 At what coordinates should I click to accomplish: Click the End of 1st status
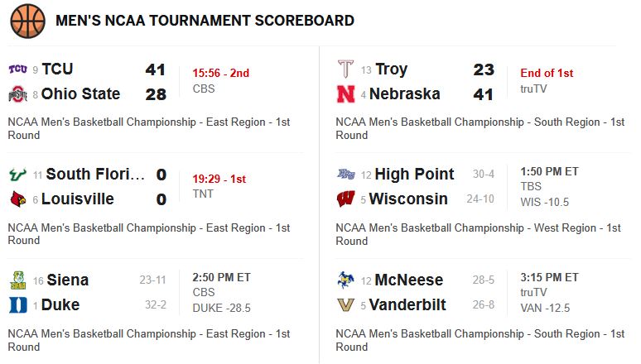(547, 73)
